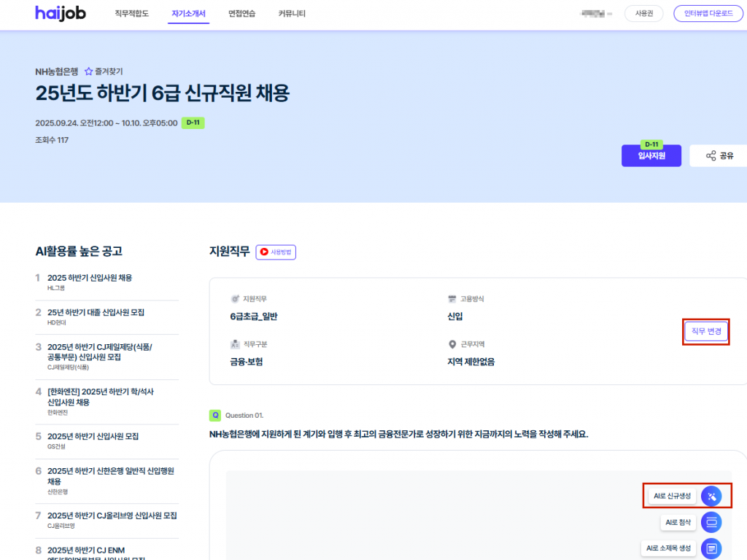747x560 pixels.
Task: Switch to the 자기소개서 tab
Action: (188, 14)
